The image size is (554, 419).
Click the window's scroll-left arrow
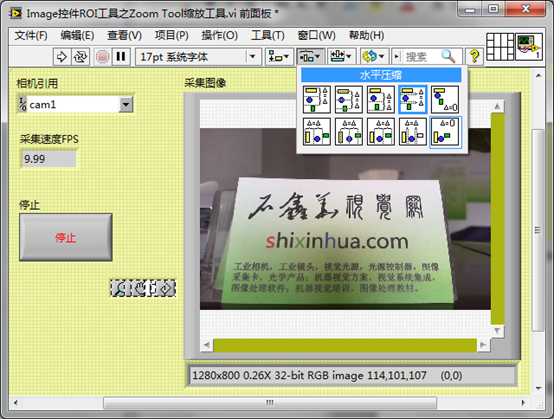(x=15, y=403)
